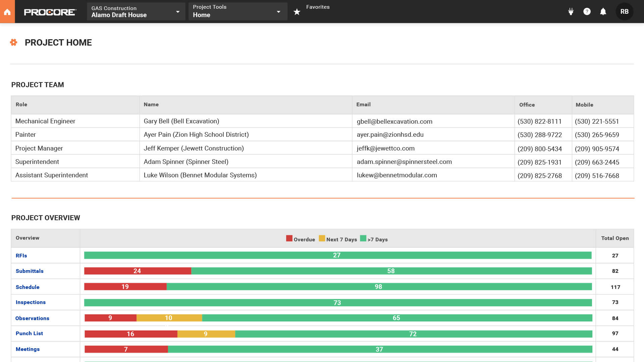The width and height of the screenshot is (644, 362).
Task: Click the red Overdue legend swatch
Action: click(x=289, y=238)
